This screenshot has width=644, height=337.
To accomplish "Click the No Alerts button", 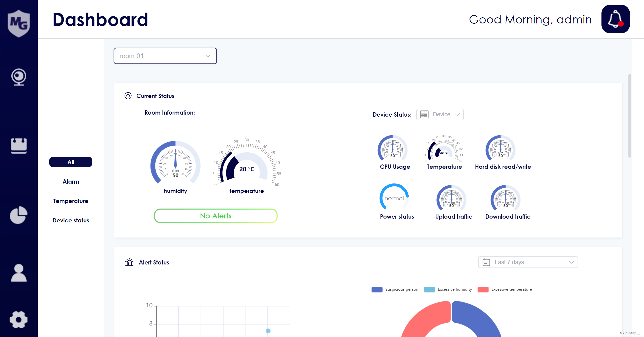I will [x=216, y=216].
